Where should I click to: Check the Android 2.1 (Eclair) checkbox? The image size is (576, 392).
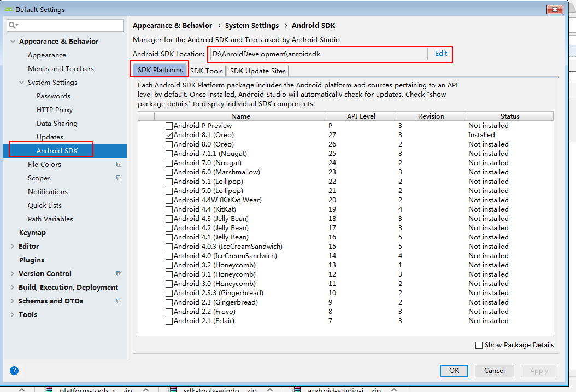[169, 321]
